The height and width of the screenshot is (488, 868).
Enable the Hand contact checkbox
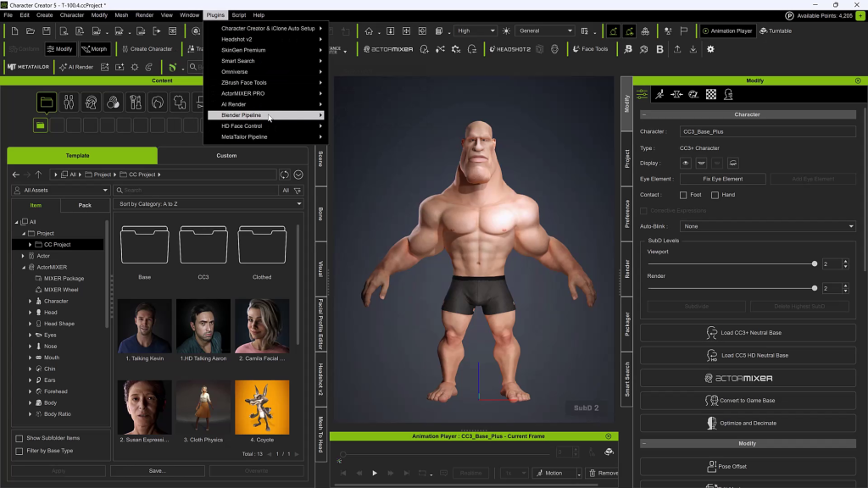[x=715, y=195]
